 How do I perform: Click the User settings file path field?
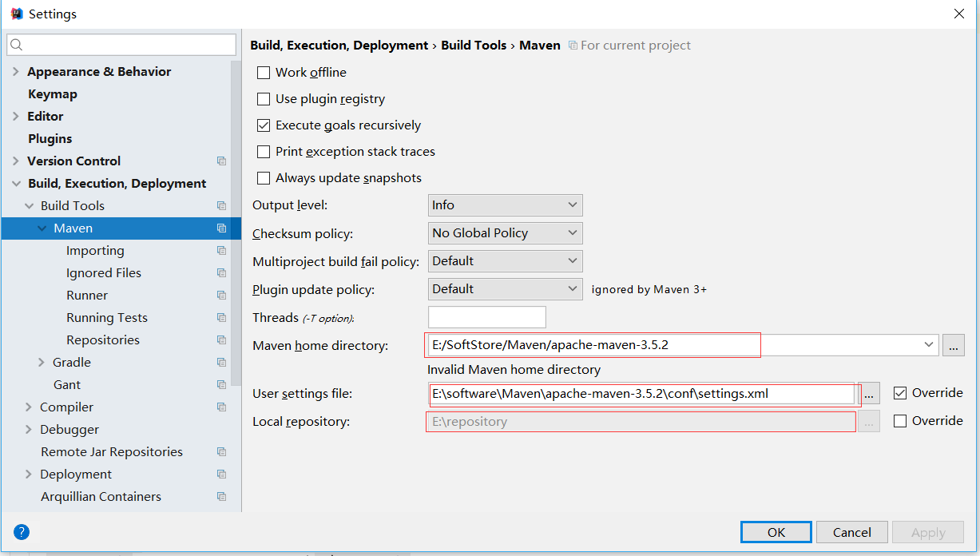(x=643, y=393)
